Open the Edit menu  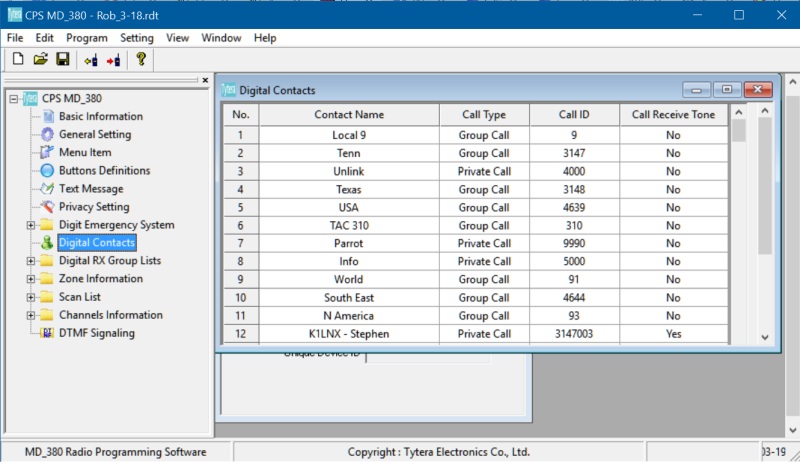(44, 38)
